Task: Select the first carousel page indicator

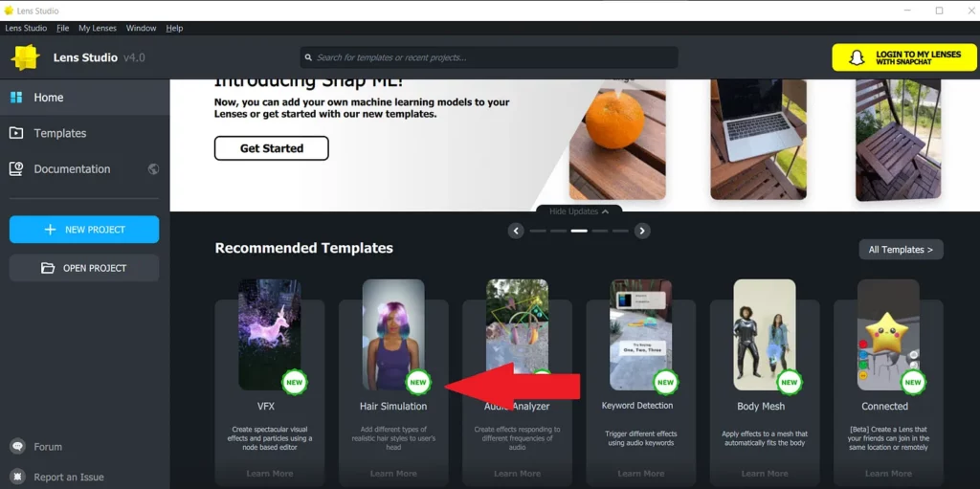Action: (x=538, y=231)
